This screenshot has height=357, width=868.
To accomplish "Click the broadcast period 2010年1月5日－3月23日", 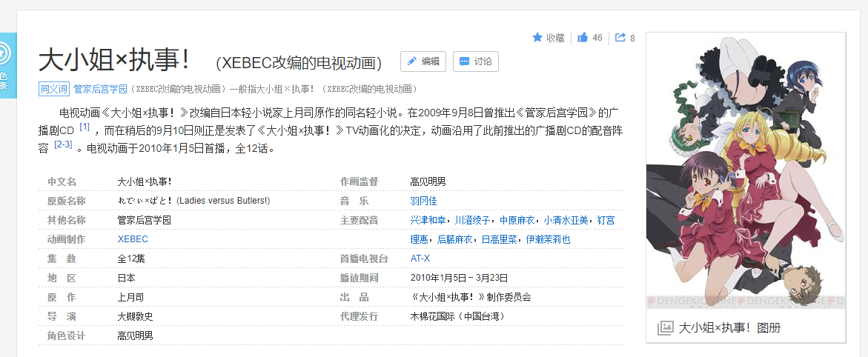I will click(x=459, y=278).
